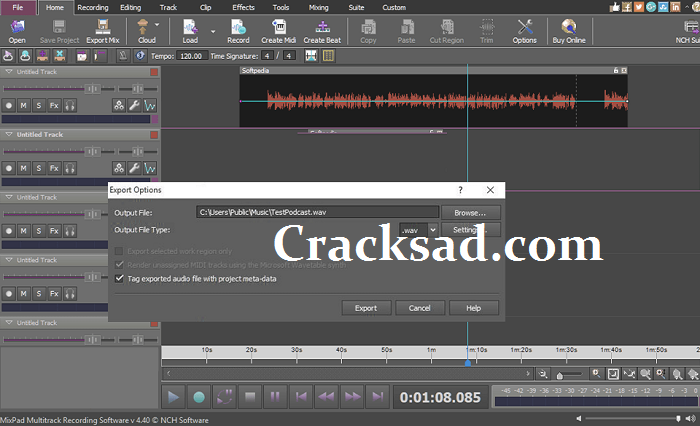Click the Play transport button
The width and height of the screenshot is (700, 426).
click(x=173, y=397)
